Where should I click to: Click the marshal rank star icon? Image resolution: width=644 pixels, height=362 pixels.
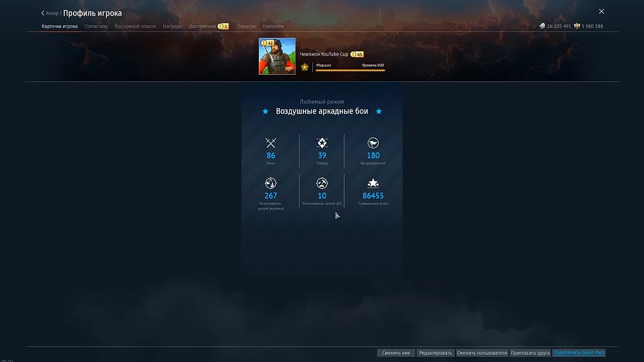point(305,67)
